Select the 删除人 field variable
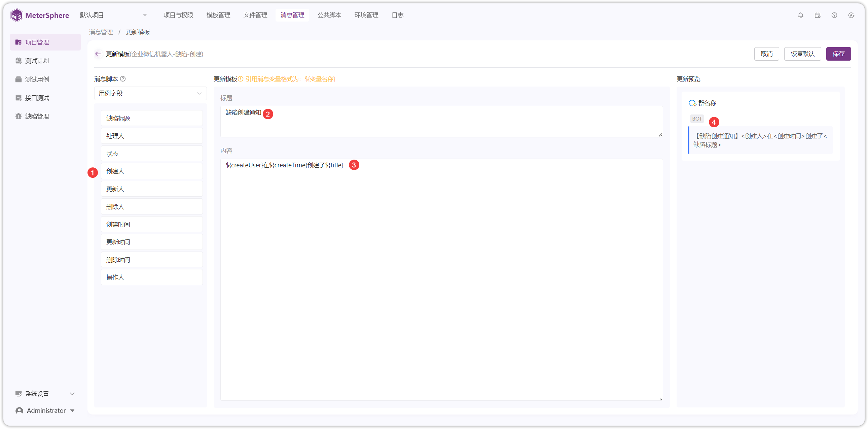868x429 pixels. point(152,206)
